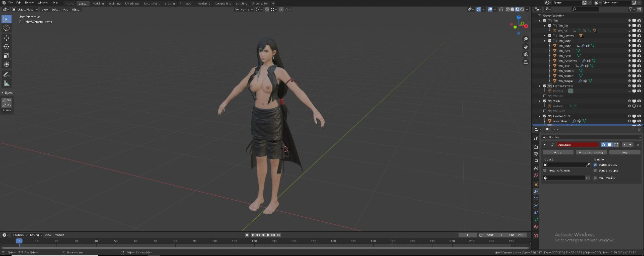Activate the Move tool
The image size is (644, 256).
click(7, 38)
